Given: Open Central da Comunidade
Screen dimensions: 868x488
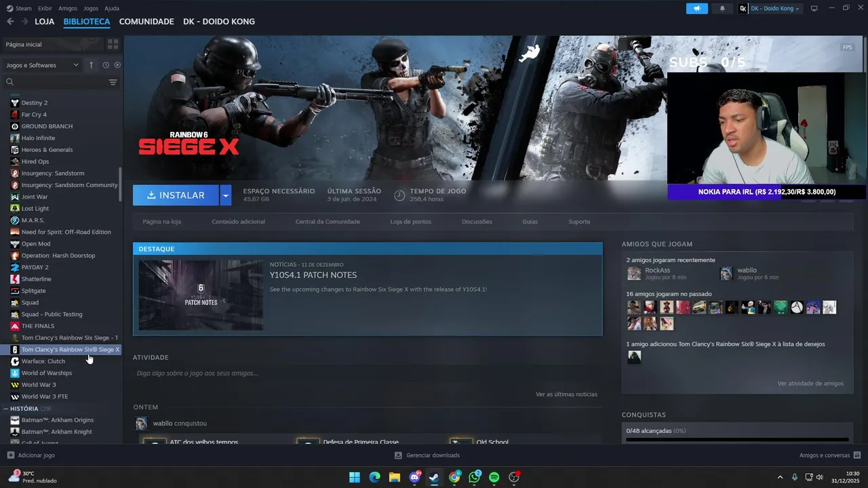Looking at the screenshot, I should point(328,222).
